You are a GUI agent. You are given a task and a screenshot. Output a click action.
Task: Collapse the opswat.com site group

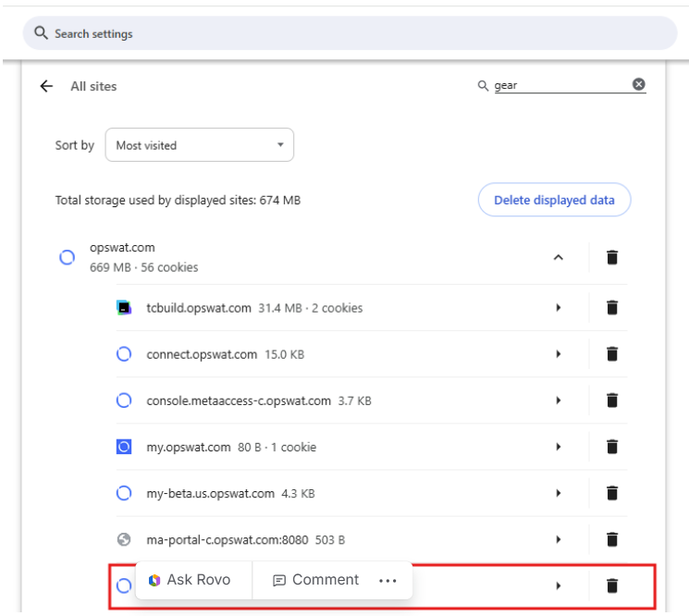pos(558,258)
